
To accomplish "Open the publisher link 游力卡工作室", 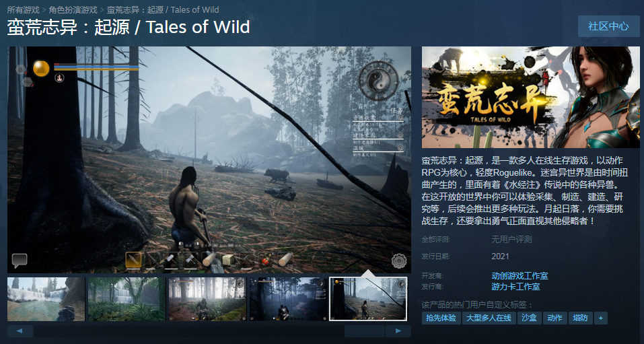I will pyautogui.click(x=515, y=287).
